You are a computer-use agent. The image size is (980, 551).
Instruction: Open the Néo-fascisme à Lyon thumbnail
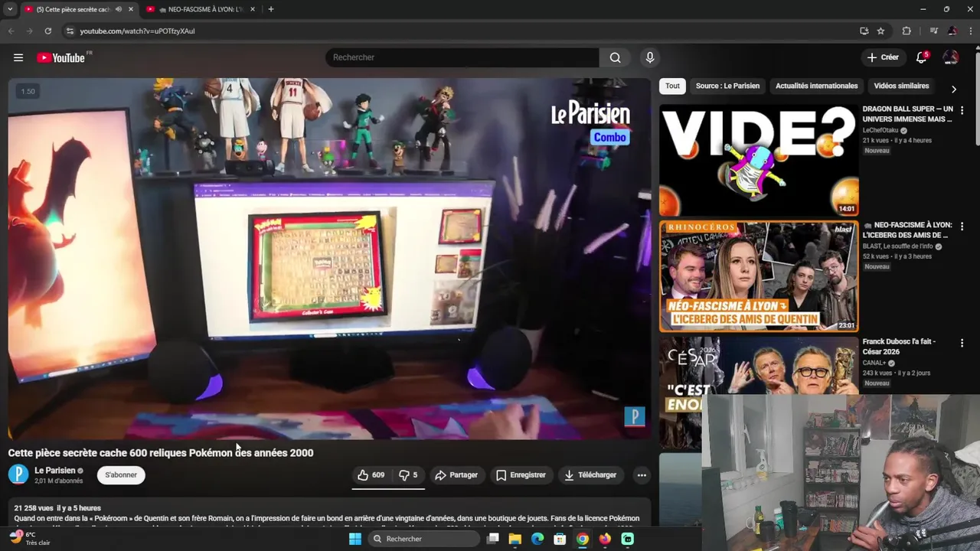(759, 276)
